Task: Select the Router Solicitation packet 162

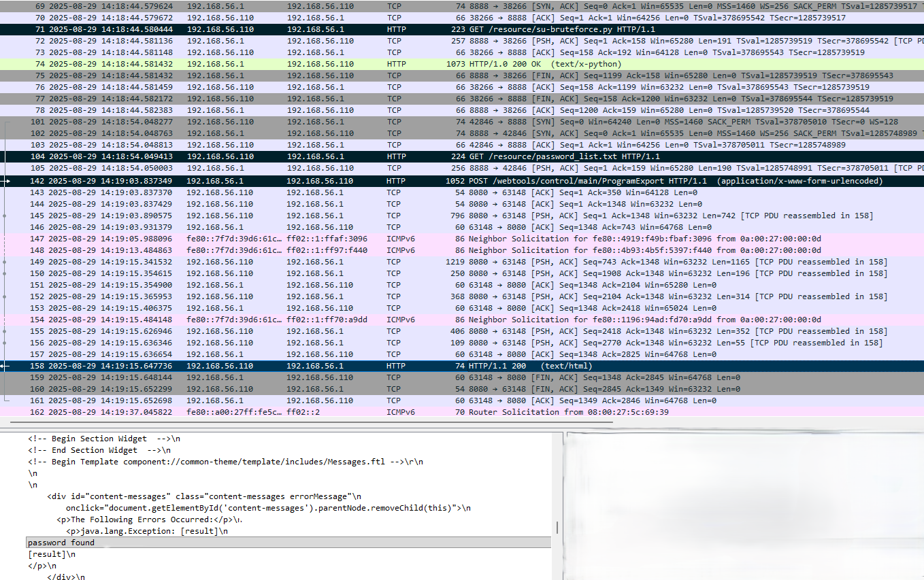Action: pos(463,412)
